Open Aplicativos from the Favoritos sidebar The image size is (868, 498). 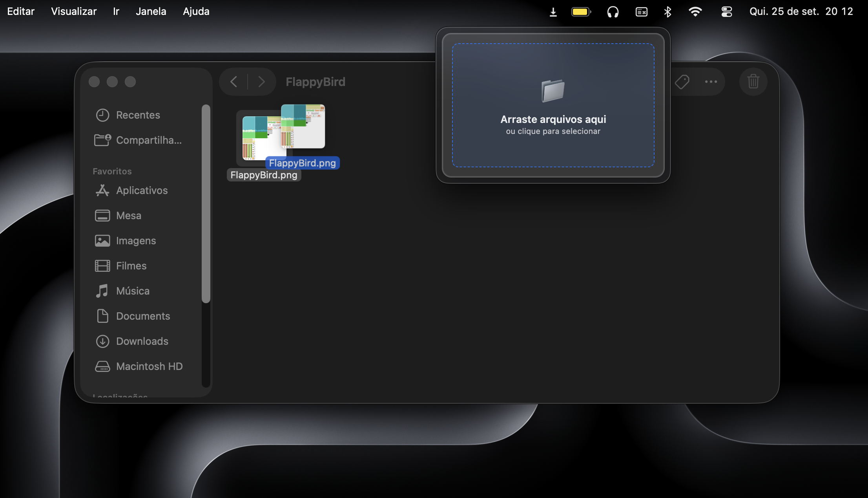142,190
